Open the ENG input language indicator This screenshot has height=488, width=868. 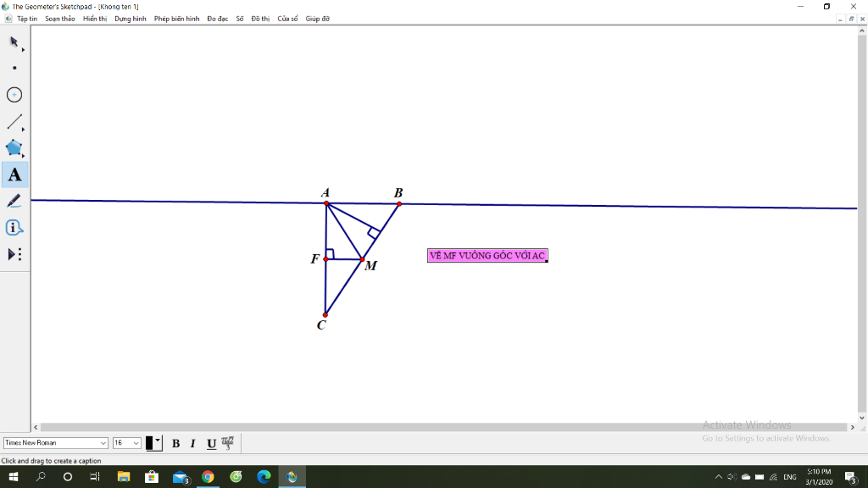tap(790, 477)
